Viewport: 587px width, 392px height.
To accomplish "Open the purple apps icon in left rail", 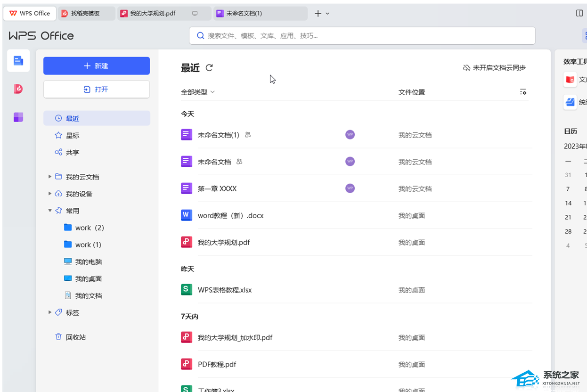I will (18, 117).
